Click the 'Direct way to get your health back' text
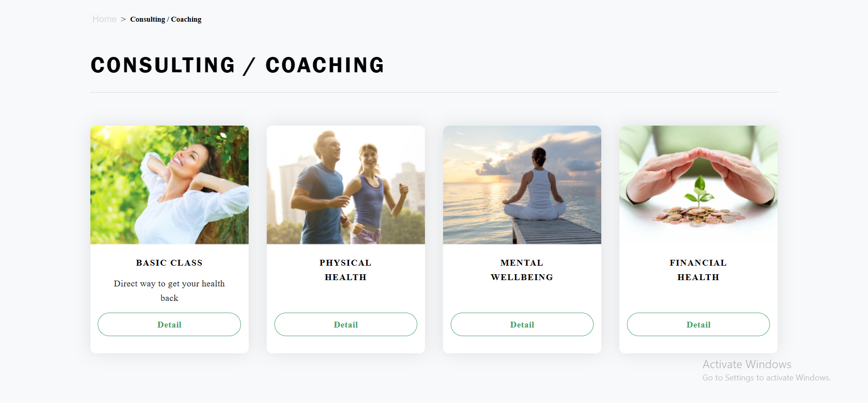868x403 pixels. (170, 291)
